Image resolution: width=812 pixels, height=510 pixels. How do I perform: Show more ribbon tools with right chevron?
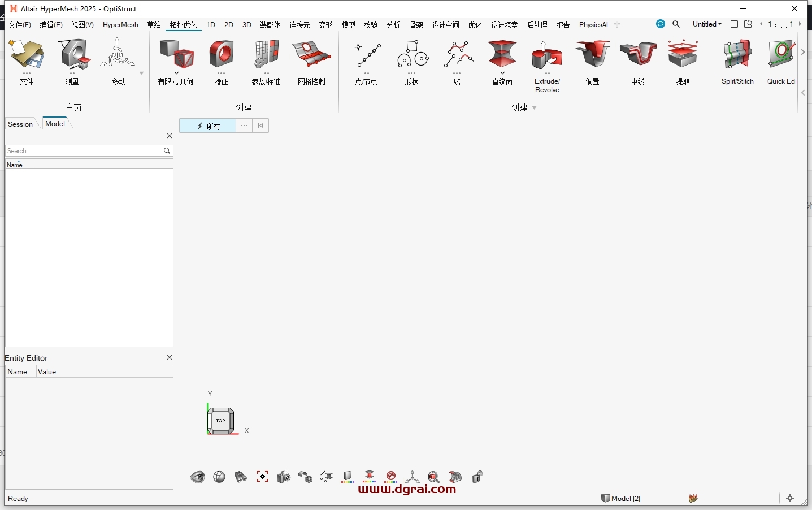point(803,52)
